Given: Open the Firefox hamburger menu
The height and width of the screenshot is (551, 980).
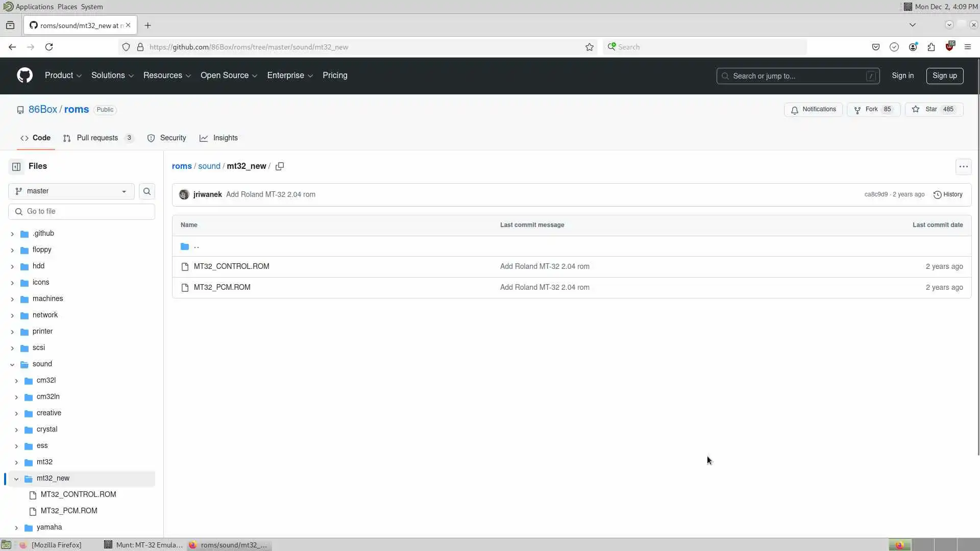Looking at the screenshot, I should [x=967, y=47].
